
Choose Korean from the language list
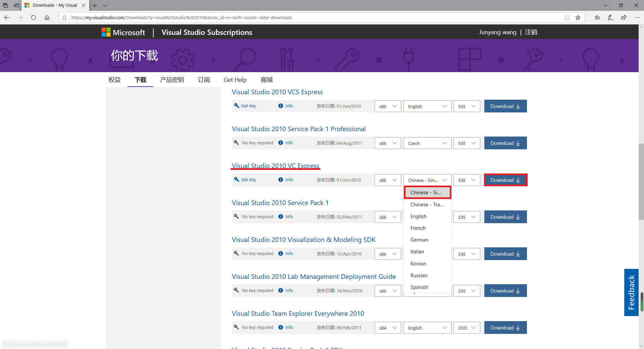point(427,264)
